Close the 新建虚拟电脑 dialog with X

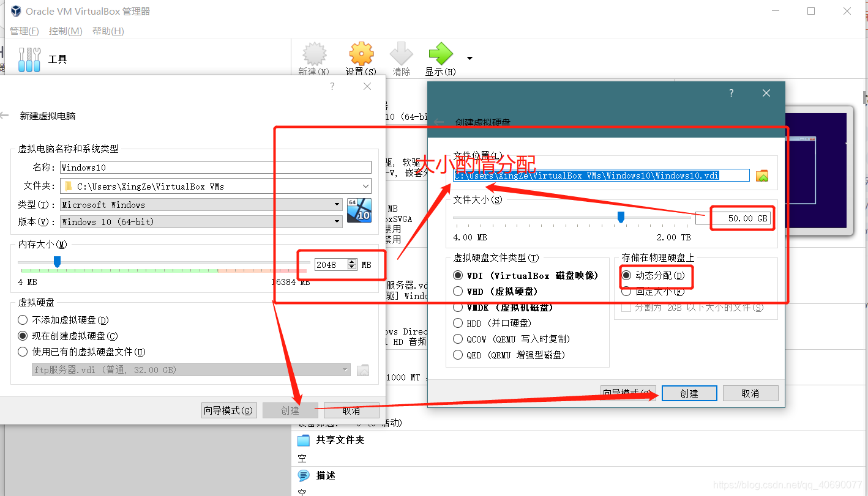367,86
